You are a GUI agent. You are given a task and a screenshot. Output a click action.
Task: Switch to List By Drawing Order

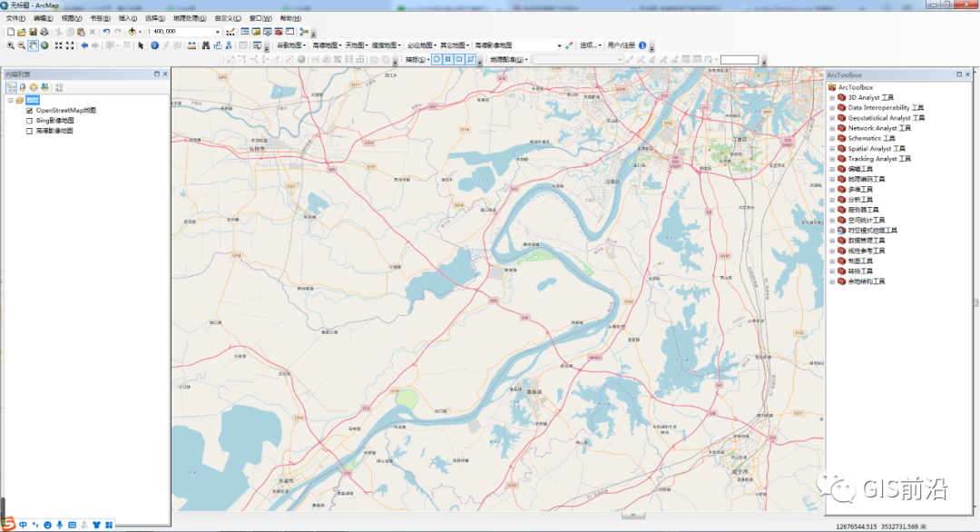pyautogui.click(x=11, y=87)
